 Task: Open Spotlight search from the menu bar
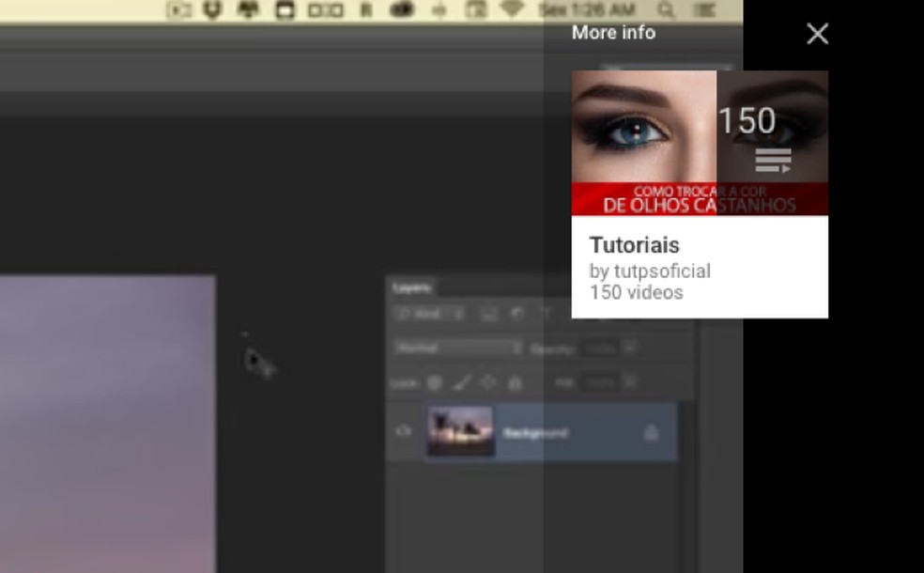pos(665,10)
